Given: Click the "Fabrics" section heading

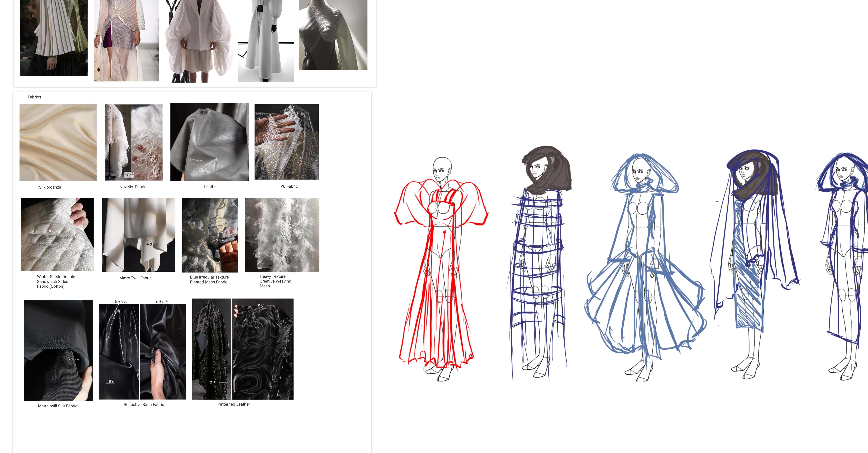Looking at the screenshot, I should point(34,97).
